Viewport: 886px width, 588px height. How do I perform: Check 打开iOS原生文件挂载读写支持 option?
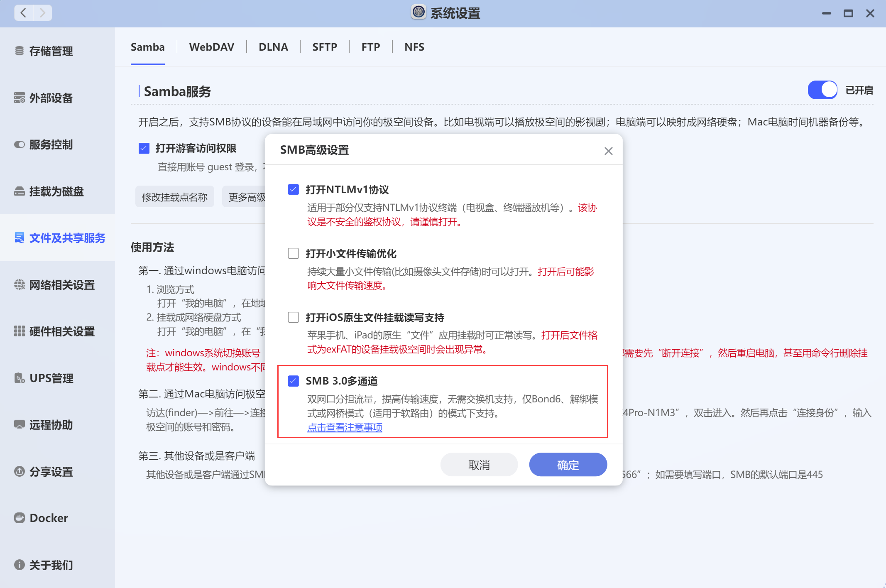tap(294, 318)
